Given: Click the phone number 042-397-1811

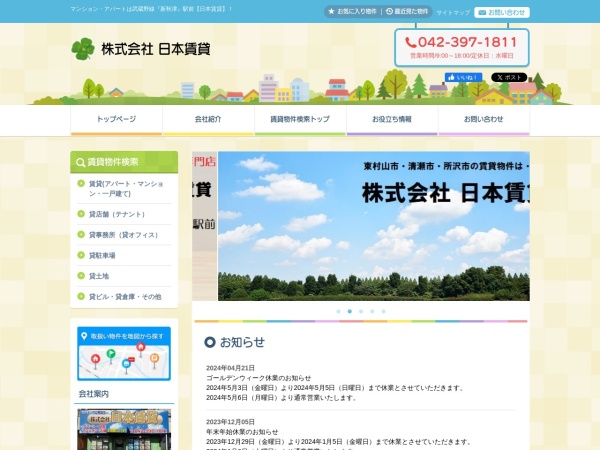Looking at the screenshot, I should pos(467,42).
